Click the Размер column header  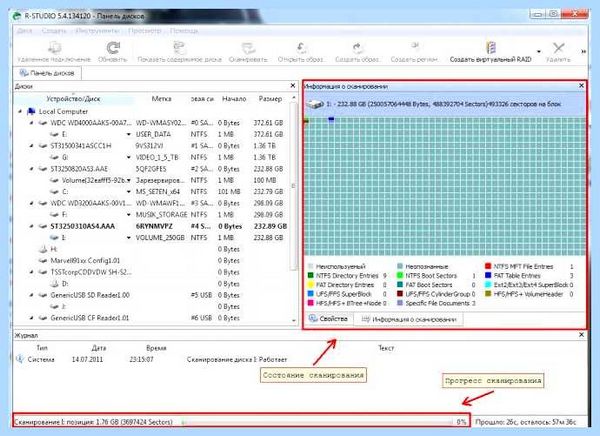tap(270, 99)
